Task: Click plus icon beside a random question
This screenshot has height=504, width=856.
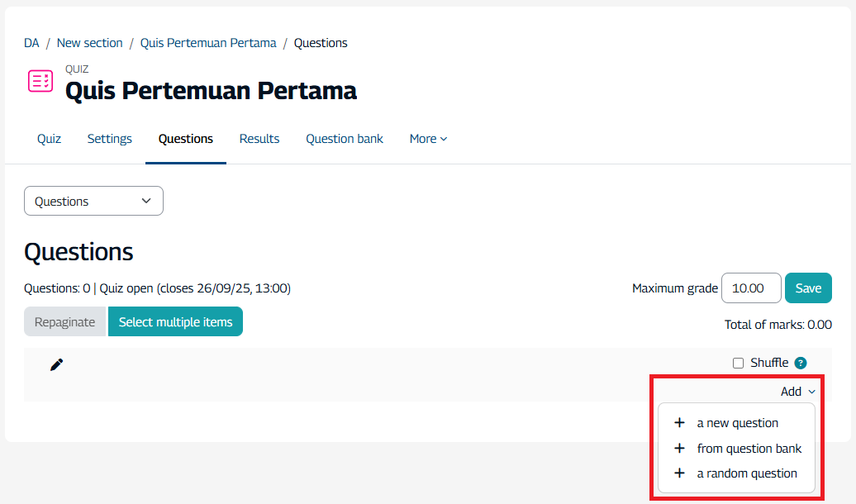Action: pos(680,473)
